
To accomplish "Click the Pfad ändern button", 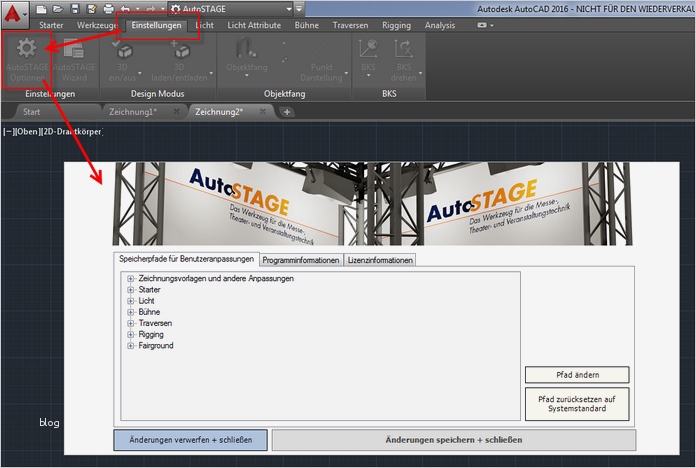I will pyautogui.click(x=577, y=375).
